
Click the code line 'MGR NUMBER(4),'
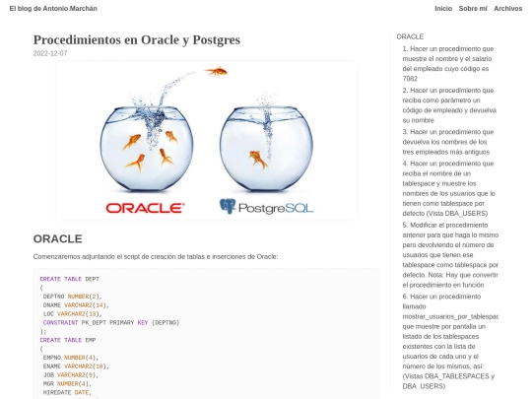pyautogui.click(x=68, y=384)
